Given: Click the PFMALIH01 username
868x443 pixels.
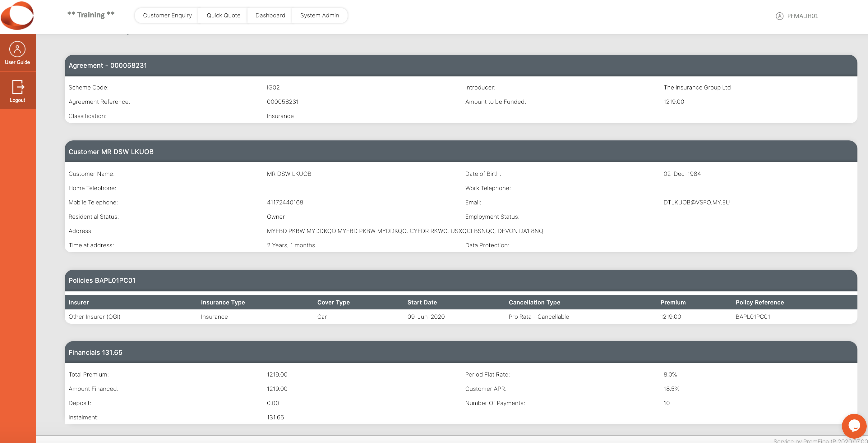Looking at the screenshot, I should click(x=802, y=16).
